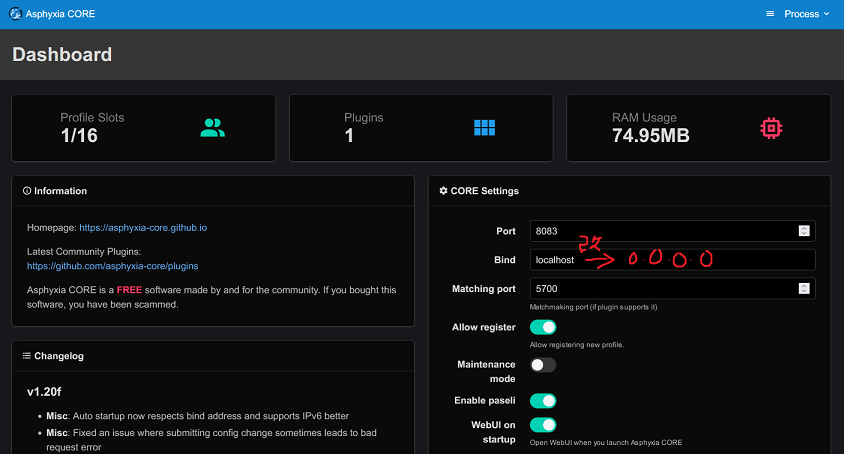
Task: Disable the Allow register toggle
Action: (543, 327)
